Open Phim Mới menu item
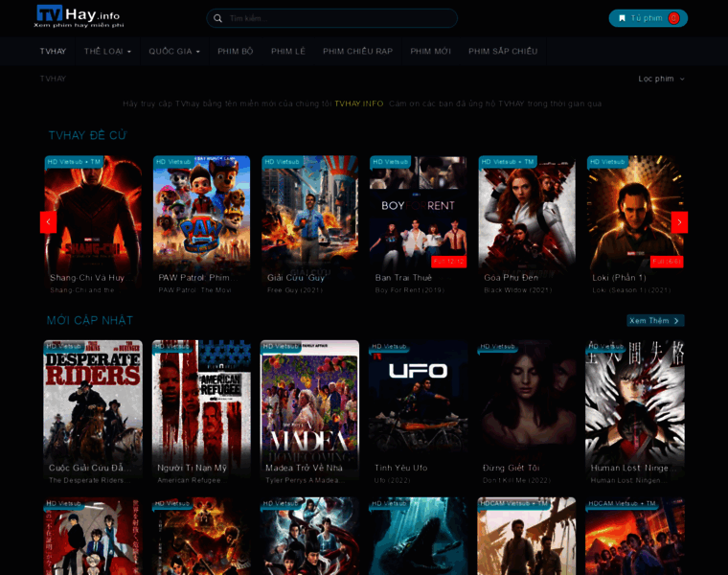Image resolution: width=728 pixels, height=575 pixels. [x=430, y=52]
